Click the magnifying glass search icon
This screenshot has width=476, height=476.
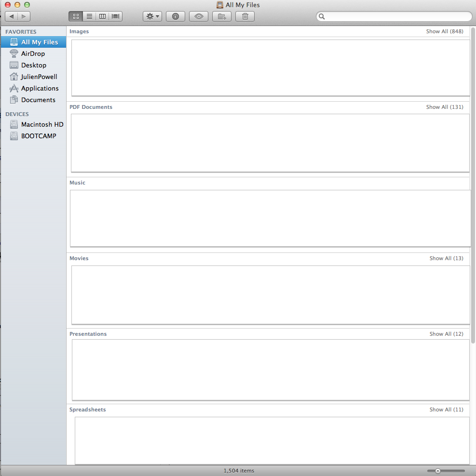tap(322, 16)
